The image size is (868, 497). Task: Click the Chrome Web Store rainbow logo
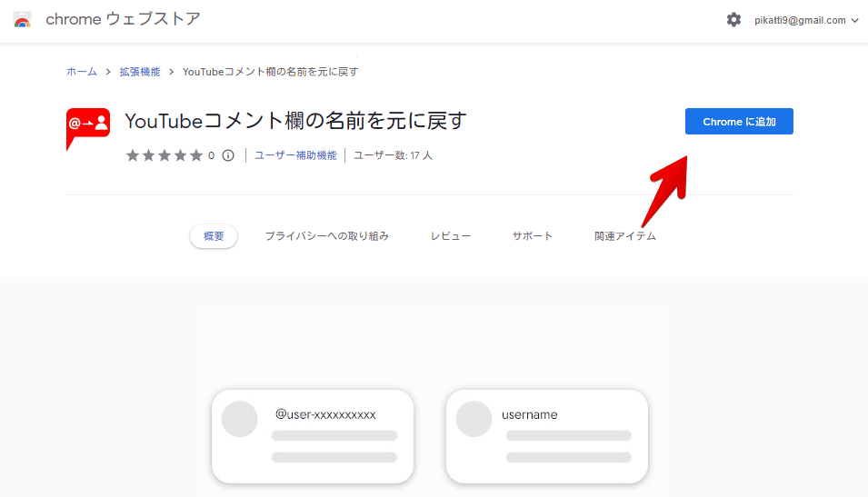point(22,20)
